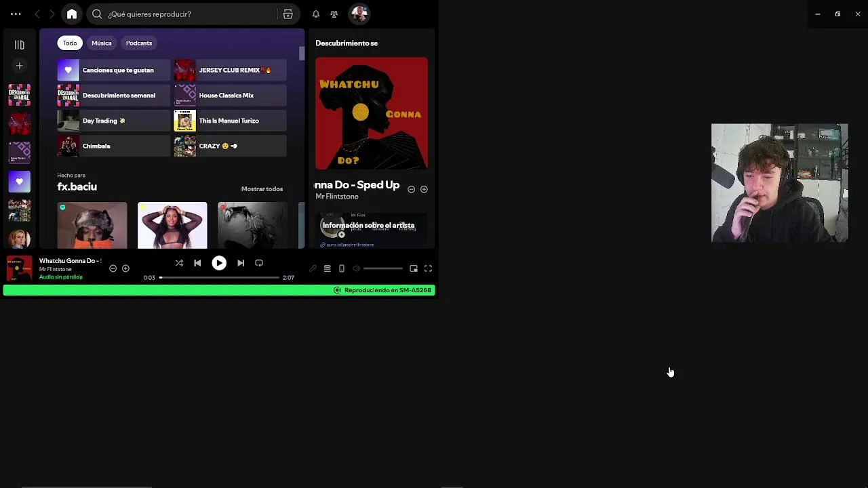
Task: Open the three-dots Spotify menu
Action: coord(16,14)
